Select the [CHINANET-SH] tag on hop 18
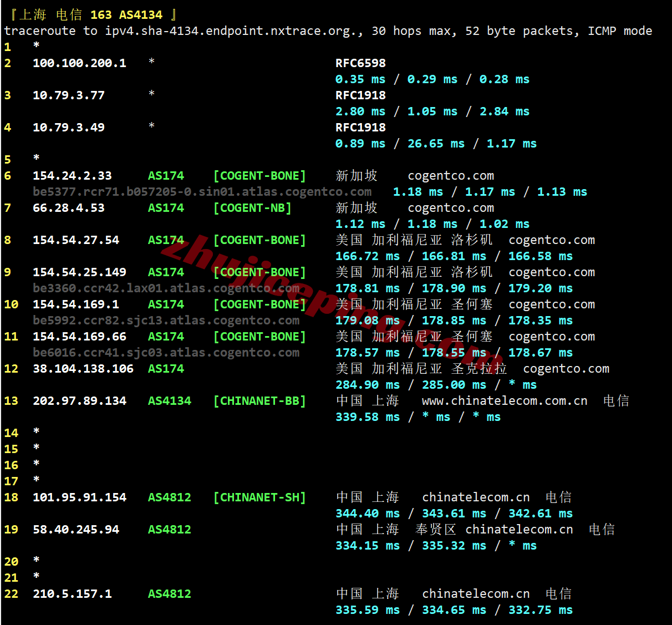The image size is (672, 625). 259,497
